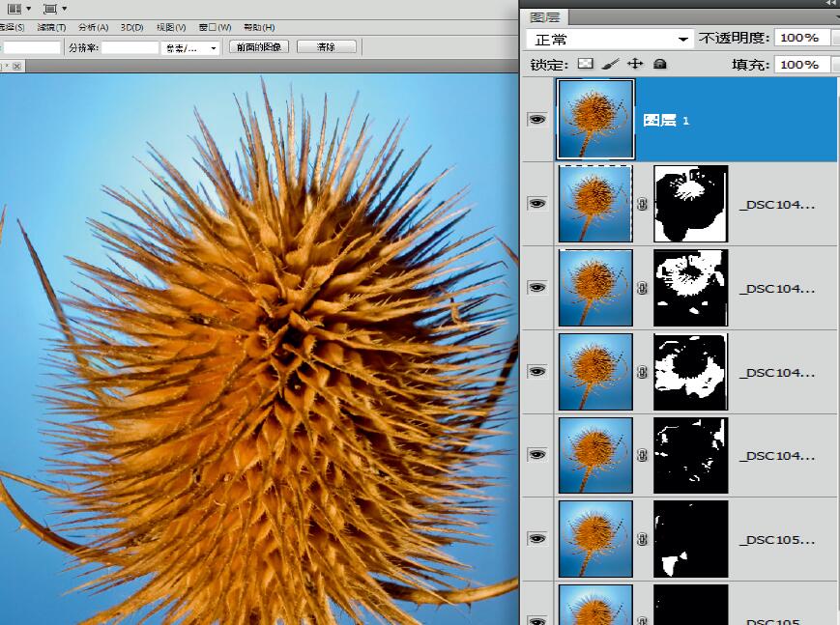This screenshot has height=625, width=840.
Task: Open the resolution units dropdown
Action: [190, 47]
